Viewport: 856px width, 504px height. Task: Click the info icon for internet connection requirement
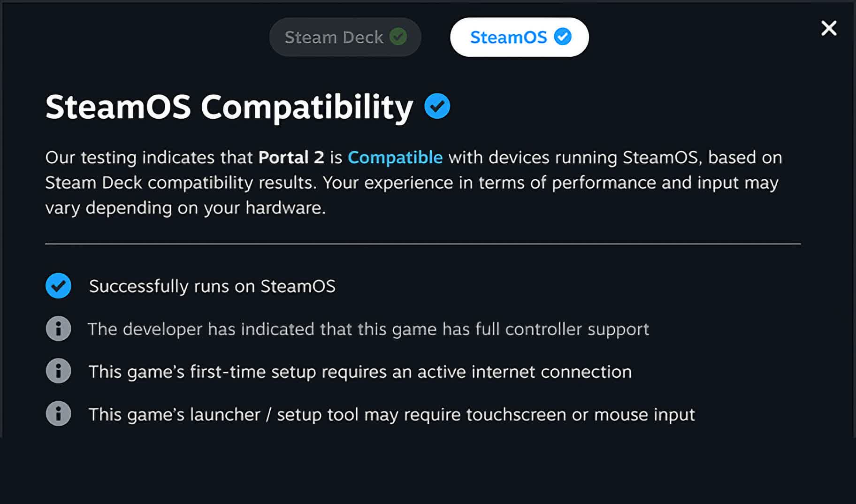[58, 371]
